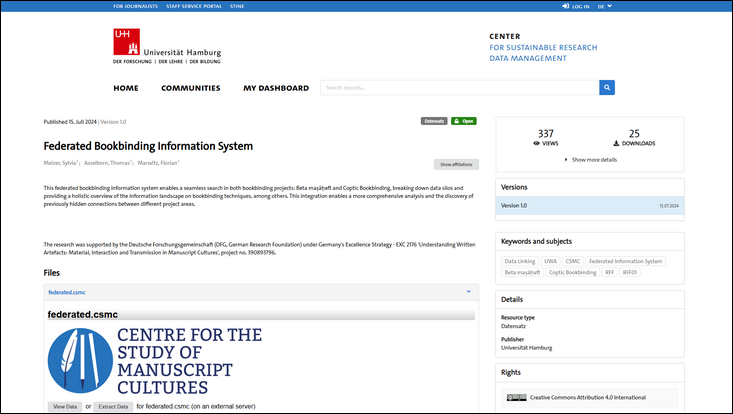Click the Show affiliations button
This screenshot has height=414, width=733.
tap(456, 164)
